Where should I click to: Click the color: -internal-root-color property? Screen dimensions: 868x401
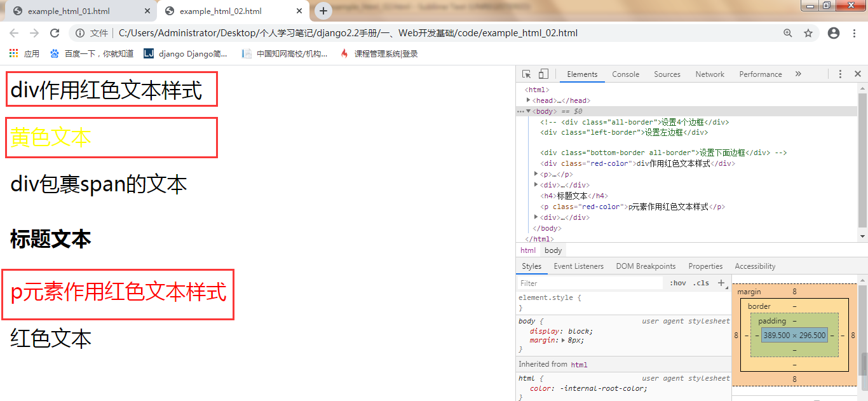[588, 388]
